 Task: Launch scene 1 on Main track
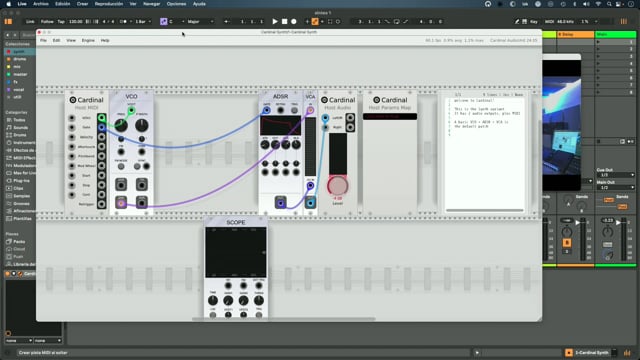point(598,42)
